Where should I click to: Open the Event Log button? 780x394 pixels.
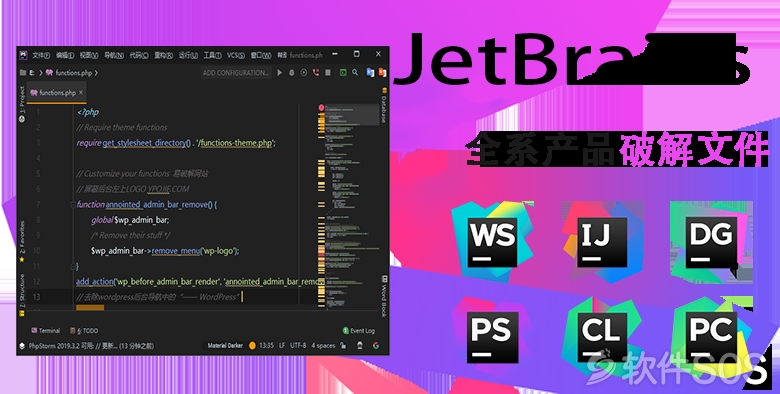point(359,330)
